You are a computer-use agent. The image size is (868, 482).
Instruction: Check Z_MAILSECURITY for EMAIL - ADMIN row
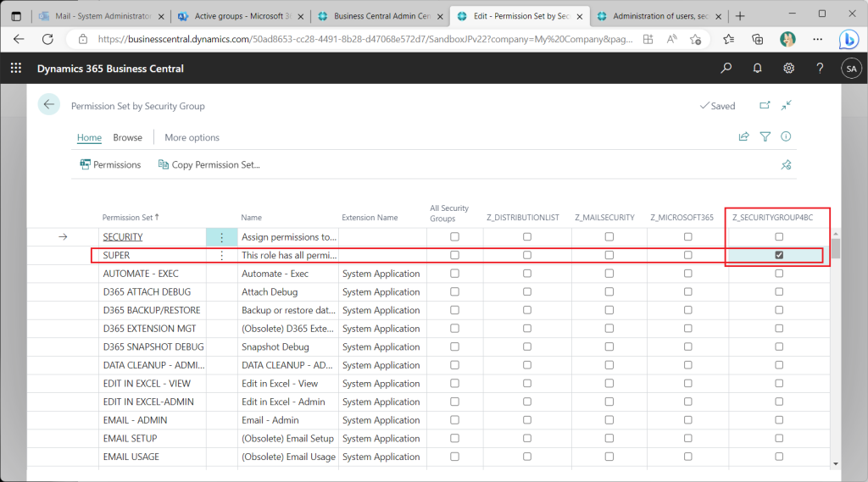[x=609, y=420]
